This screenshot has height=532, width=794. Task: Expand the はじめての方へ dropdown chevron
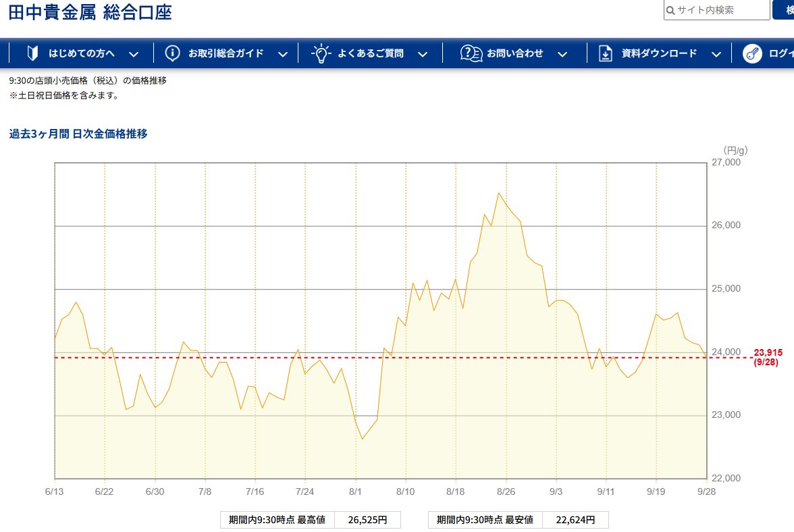click(134, 54)
